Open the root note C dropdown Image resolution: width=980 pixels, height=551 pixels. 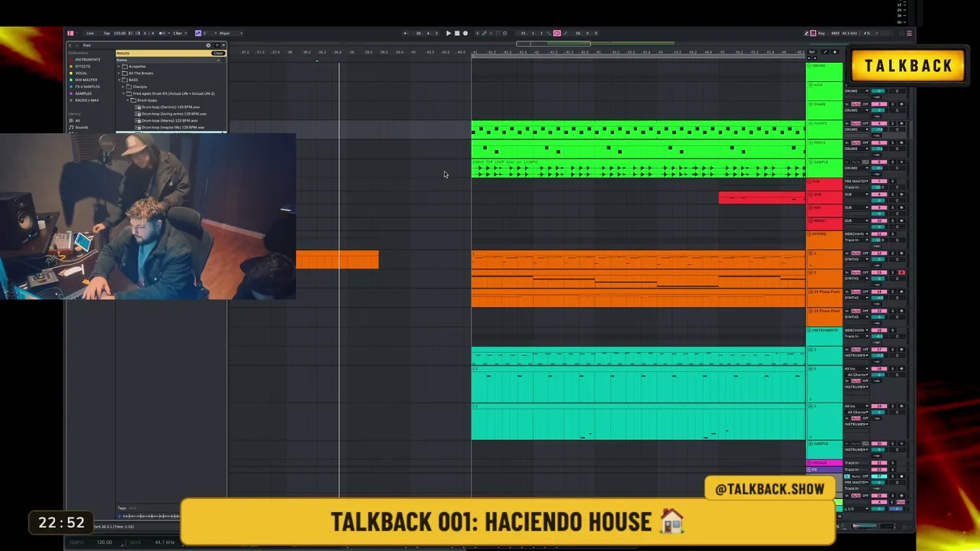point(208,33)
